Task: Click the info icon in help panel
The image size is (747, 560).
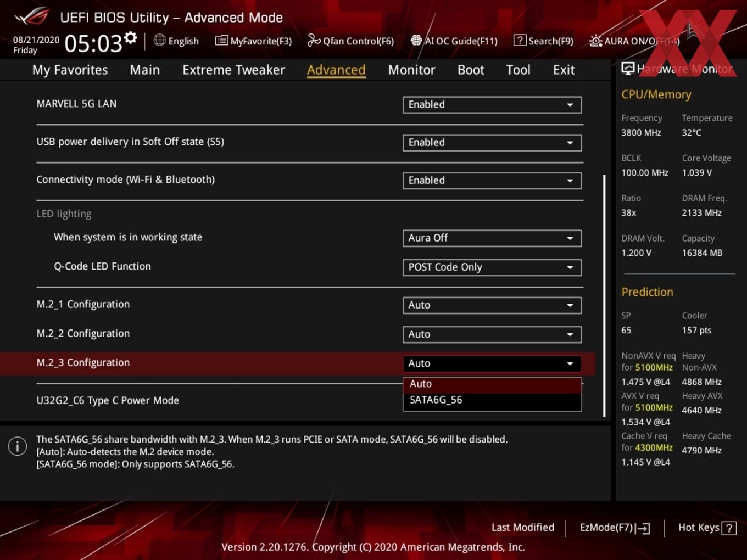Action: [18, 446]
